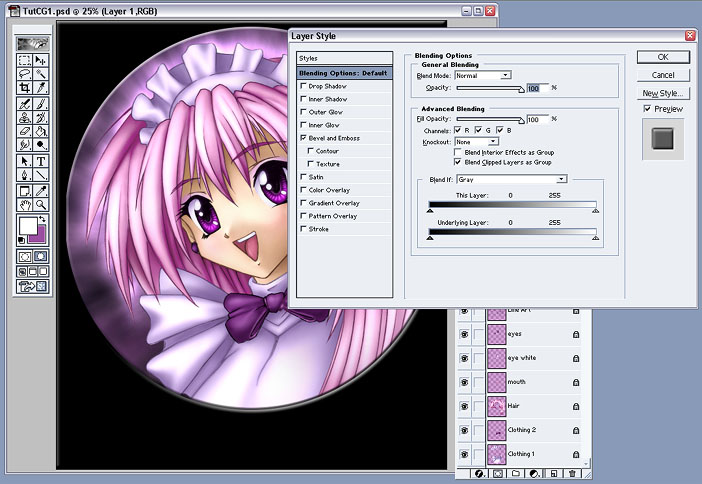Click the General Blending Opacity value field

537,88
